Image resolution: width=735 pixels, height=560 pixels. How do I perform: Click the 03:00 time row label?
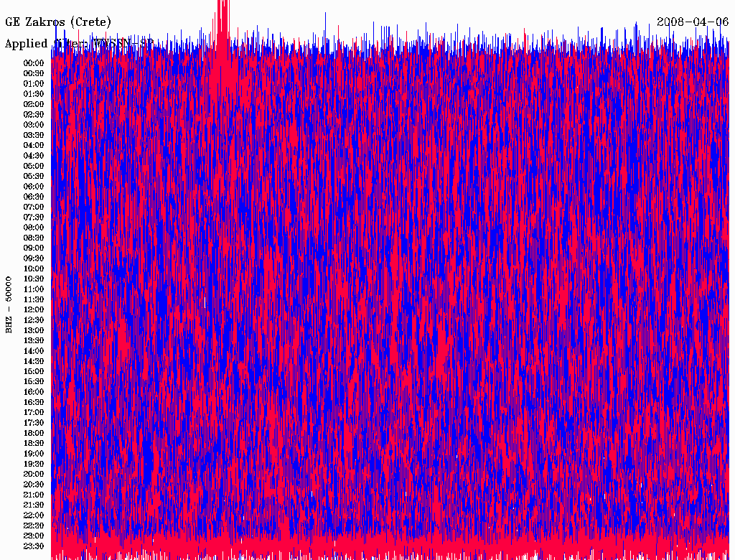34,125
